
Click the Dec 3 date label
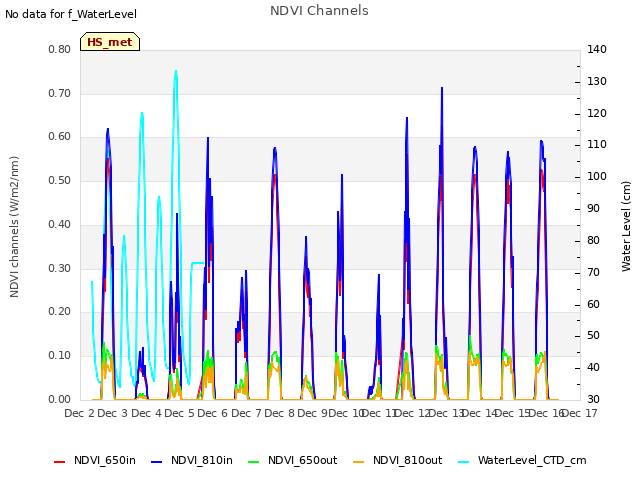tap(112, 413)
